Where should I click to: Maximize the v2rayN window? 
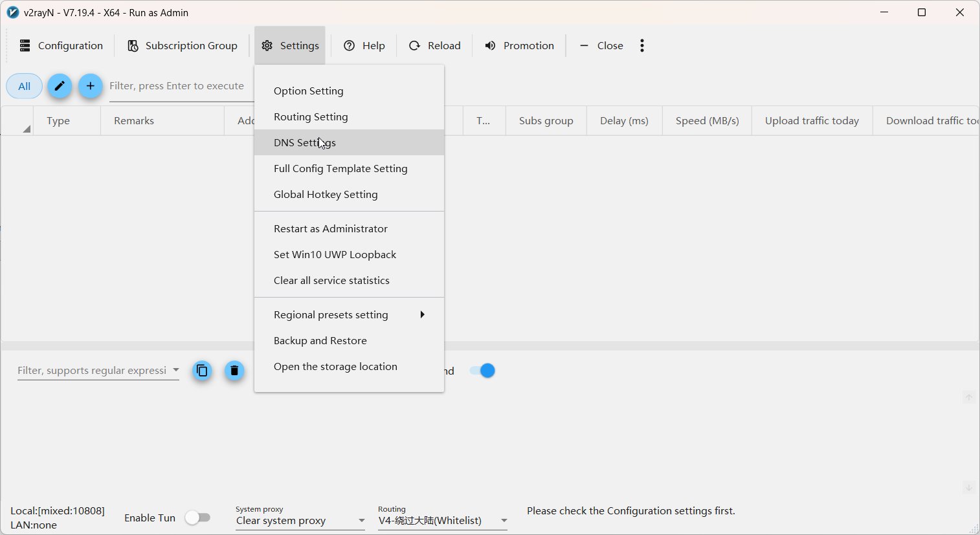pyautogui.click(x=922, y=12)
